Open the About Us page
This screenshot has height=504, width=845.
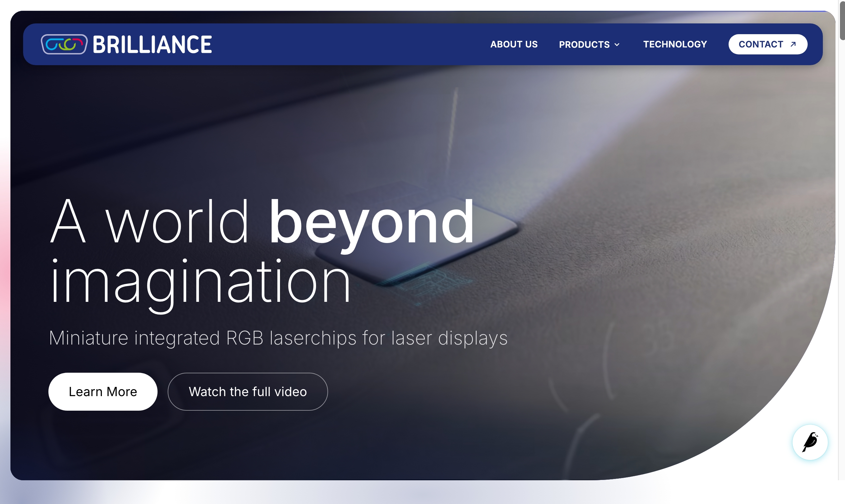click(514, 44)
